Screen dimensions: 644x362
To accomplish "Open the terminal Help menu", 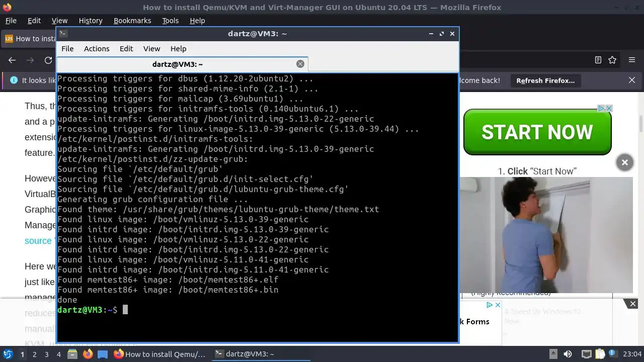I will [x=179, y=49].
